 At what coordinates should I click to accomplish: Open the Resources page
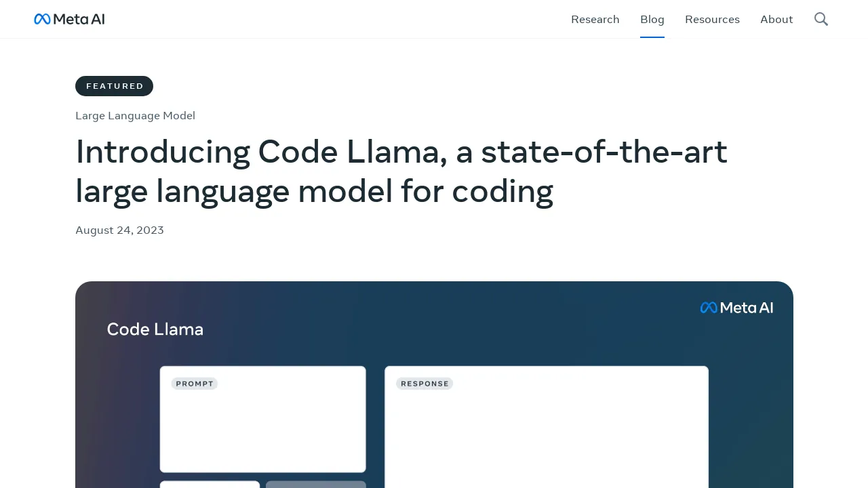(x=712, y=19)
